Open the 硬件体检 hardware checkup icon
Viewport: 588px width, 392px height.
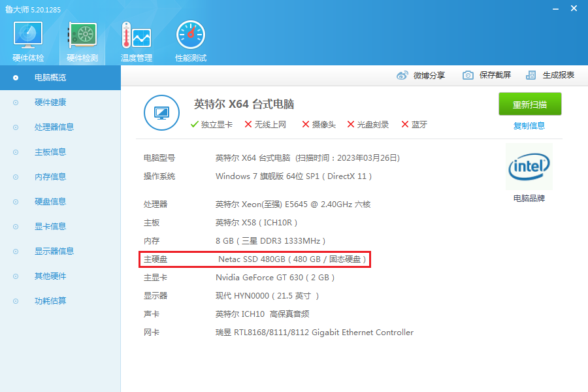coord(28,35)
